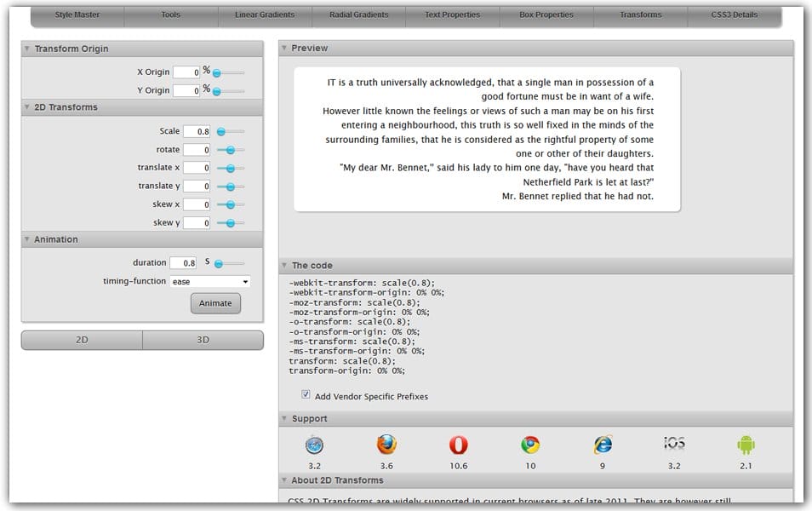Click the rotate value input field
This screenshot has height=511, width=812.
[196, 150]
